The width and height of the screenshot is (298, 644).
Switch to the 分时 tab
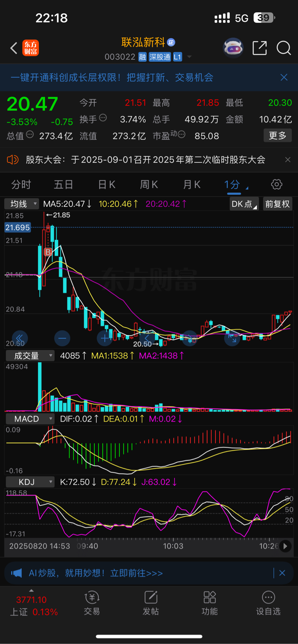point(21,184)
